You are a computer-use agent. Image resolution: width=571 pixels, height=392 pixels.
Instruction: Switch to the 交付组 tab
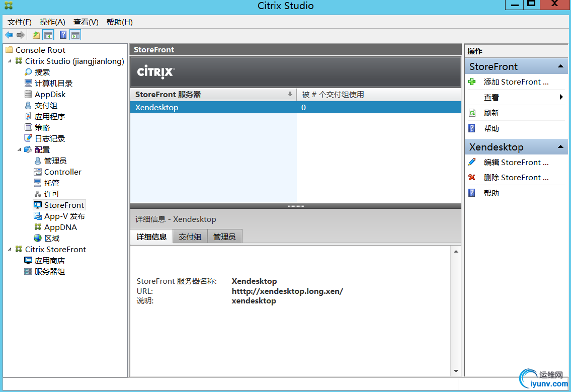[190, 237]
